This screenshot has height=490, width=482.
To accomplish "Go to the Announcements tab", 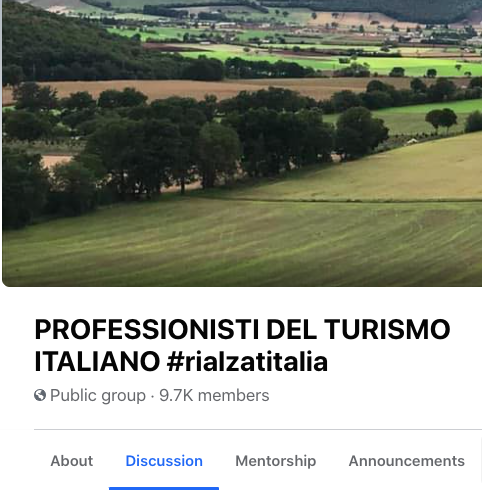I will click(407, 461).
